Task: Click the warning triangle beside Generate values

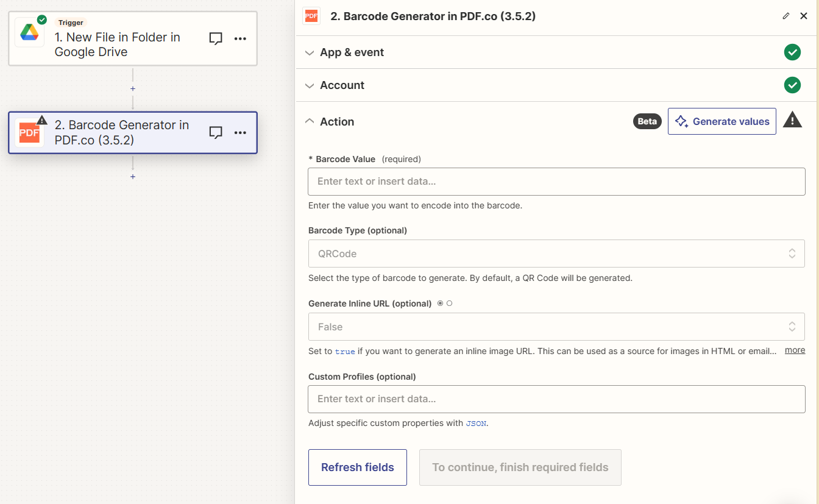Action: pyautogui.click(x=792, y=121)
